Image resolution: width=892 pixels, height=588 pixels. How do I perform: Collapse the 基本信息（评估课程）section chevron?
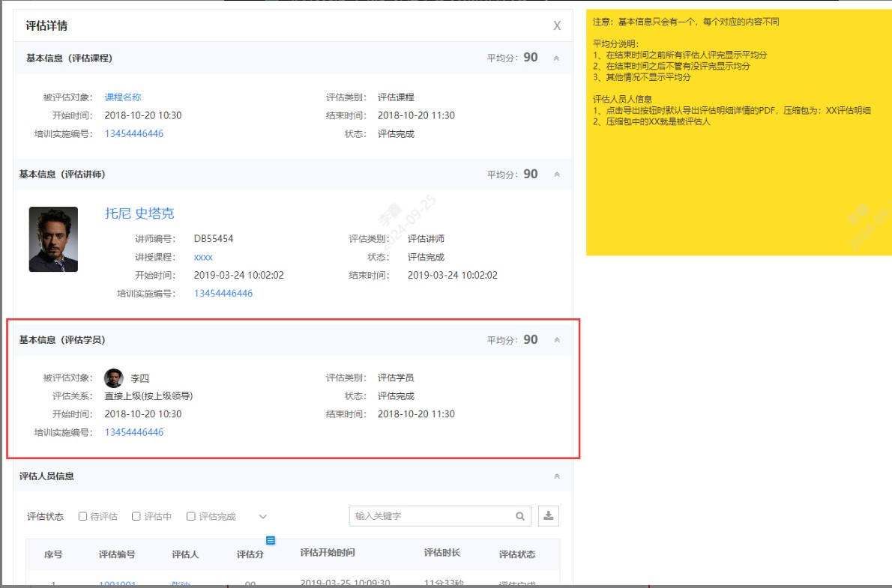[x=556, y=57]
